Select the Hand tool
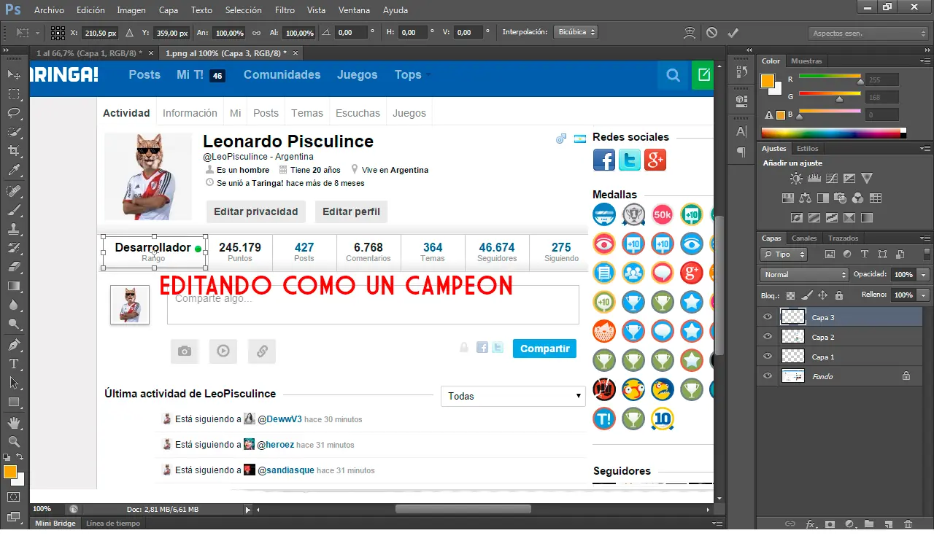Viewport: 934px width, 560px height. pos(13,423)
